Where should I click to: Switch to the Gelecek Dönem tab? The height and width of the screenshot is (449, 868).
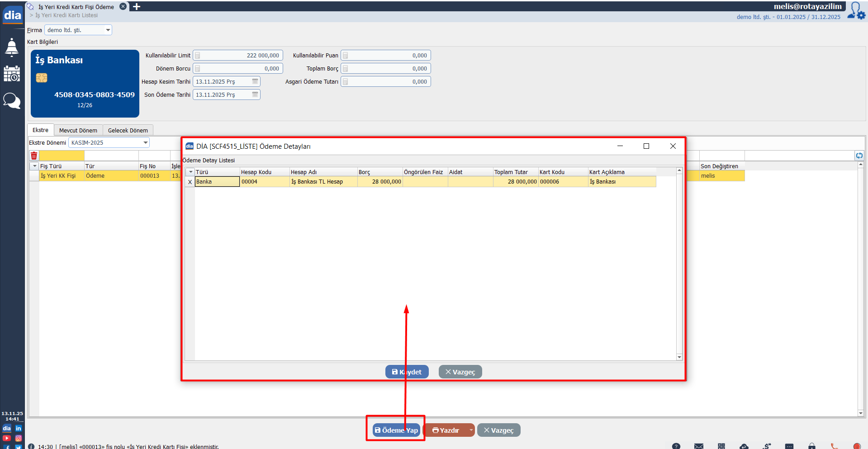coord(128,131)
